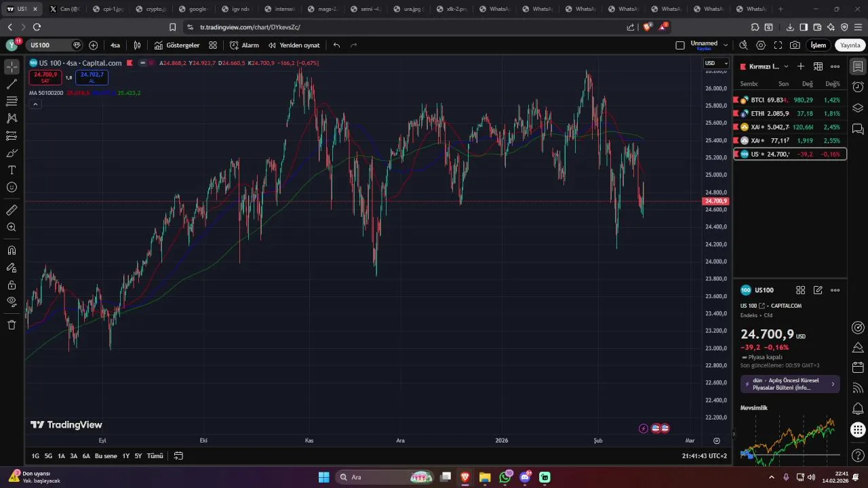Click the SAT sell price button 24.700,9
Viewport: 868px width, 488px height.
coord(45,77)
